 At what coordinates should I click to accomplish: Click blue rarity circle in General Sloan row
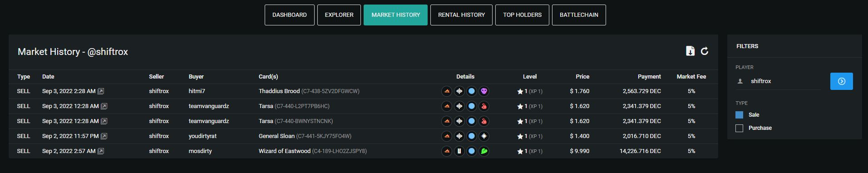472,136
